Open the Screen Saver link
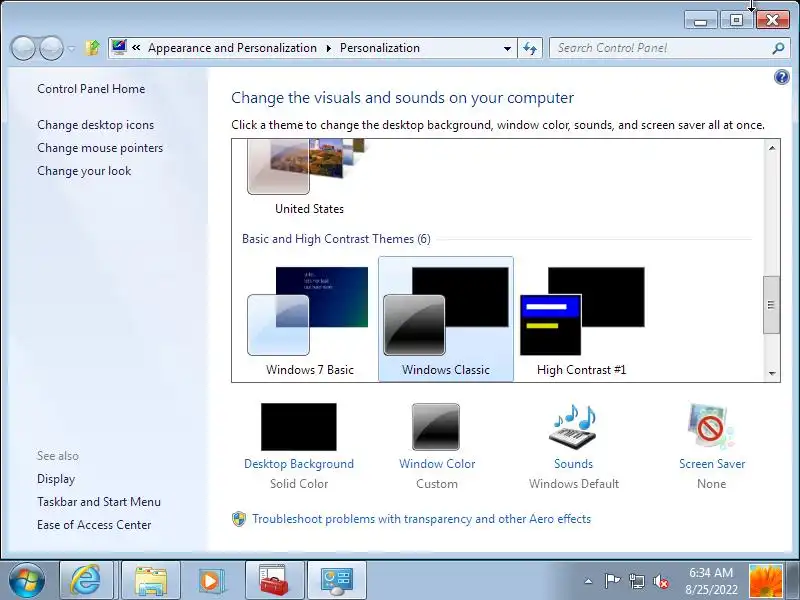This screenshot has width=800, height=600. pos(712,464)
